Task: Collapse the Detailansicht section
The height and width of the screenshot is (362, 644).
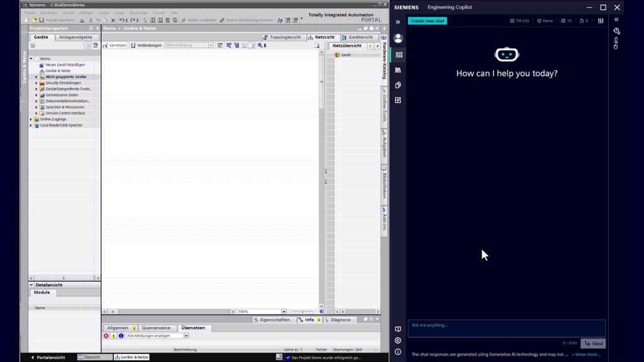Action: pos(31,285)
